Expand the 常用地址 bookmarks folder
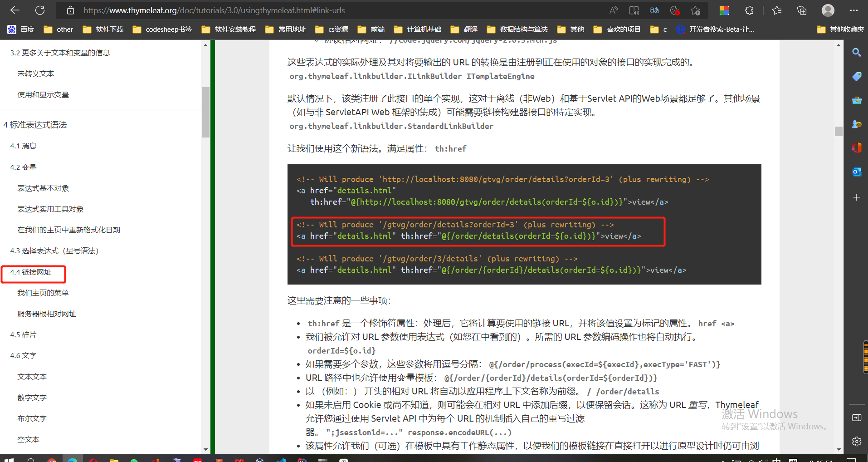 [x=286, y=29]
